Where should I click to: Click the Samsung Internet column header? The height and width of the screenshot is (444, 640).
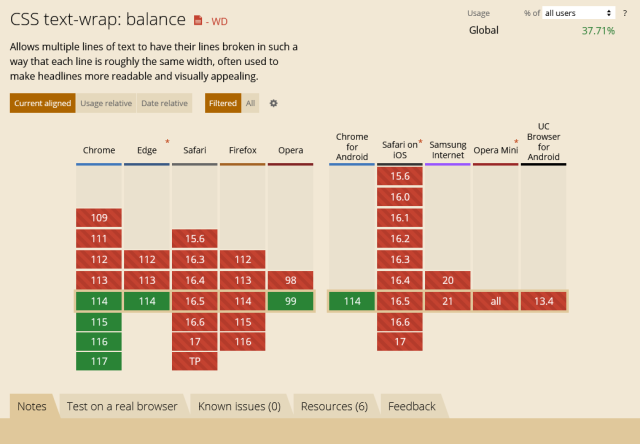click(448, 150)
